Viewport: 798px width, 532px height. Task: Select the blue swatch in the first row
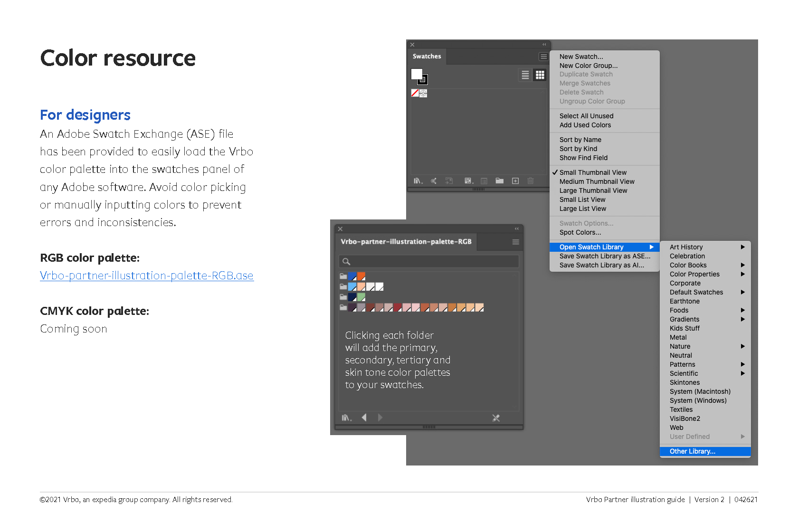coord(352,276)
